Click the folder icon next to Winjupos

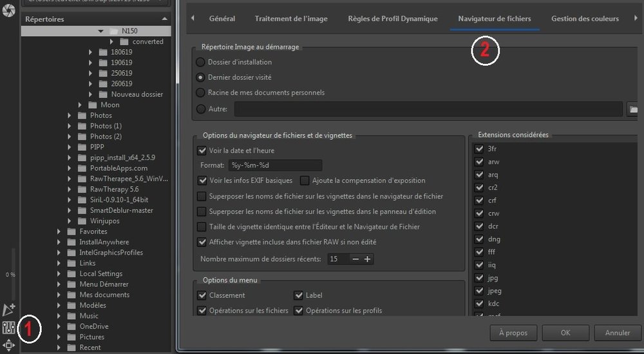(x=82, y=221)
